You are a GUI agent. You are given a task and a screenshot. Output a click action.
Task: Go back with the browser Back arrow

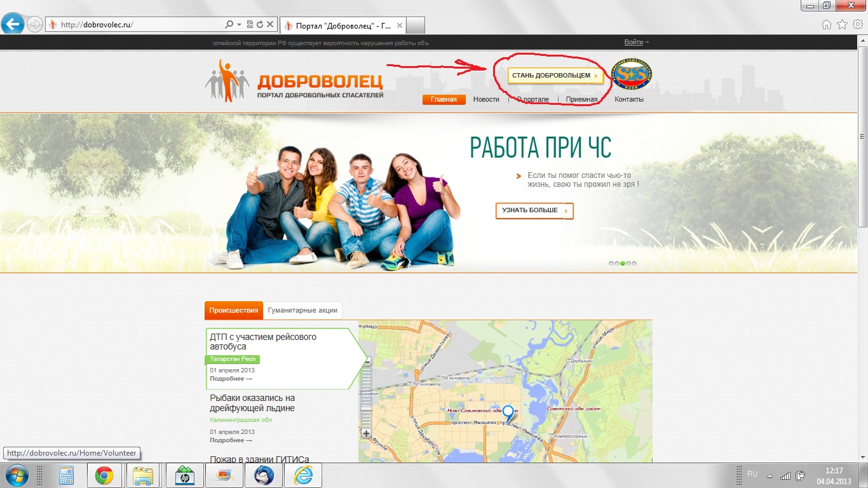13,25
